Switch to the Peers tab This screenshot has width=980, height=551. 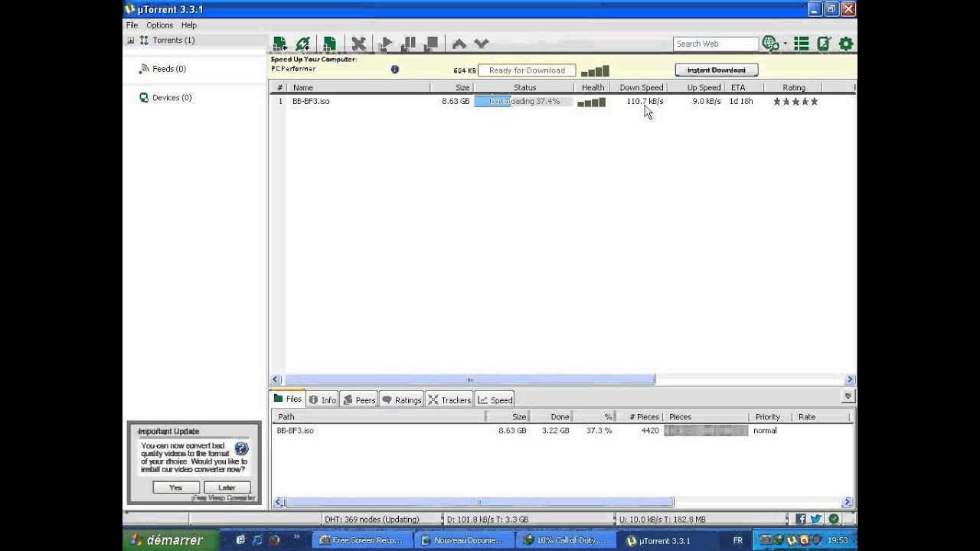tap(359, 399)
